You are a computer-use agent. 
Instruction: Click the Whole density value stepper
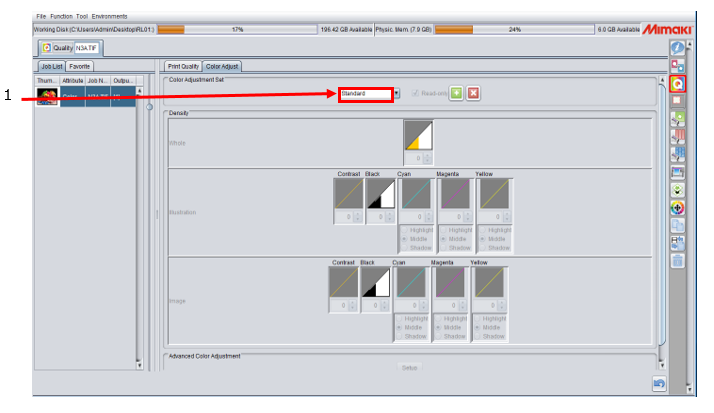coord(427,158)
